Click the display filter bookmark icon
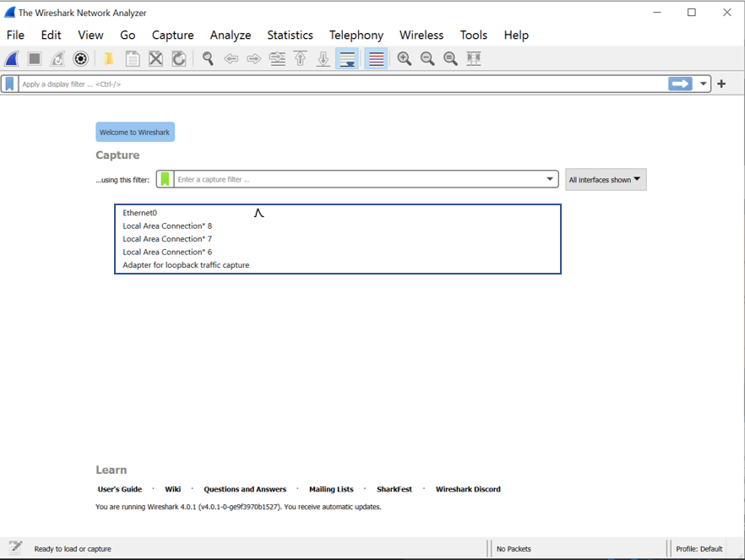The image size is (745, 560). click(9, 84)
